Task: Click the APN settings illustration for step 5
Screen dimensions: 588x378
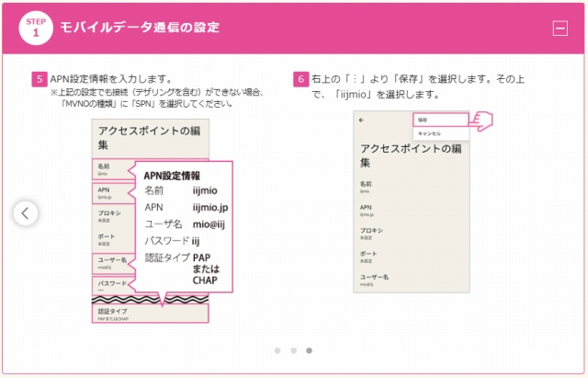Action: pos(162,221)
